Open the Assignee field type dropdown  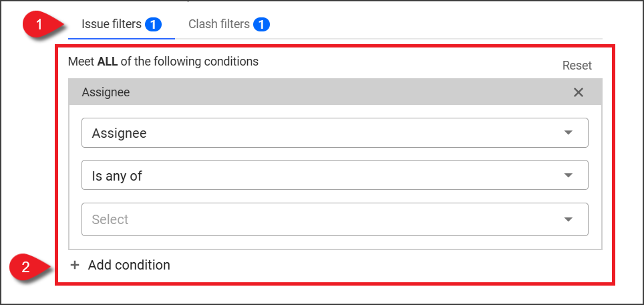tap(334, 132)
